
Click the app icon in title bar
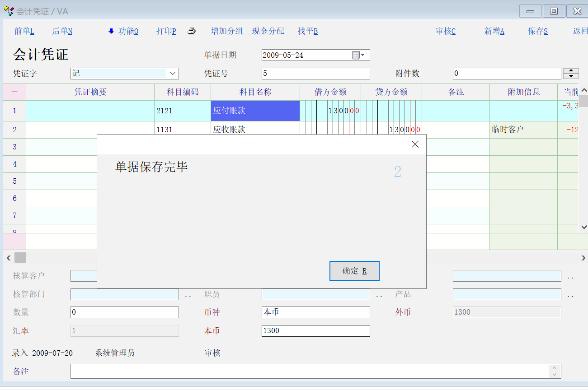[x=9, y=11]
